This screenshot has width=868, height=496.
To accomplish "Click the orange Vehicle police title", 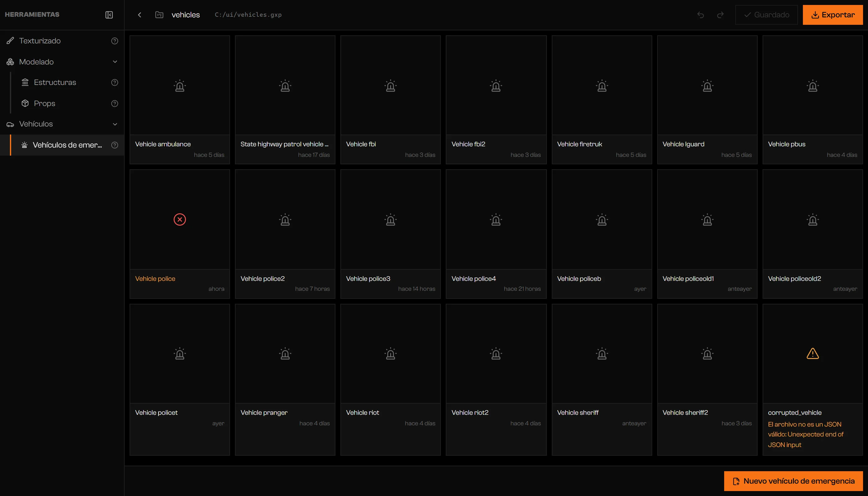I will coord(155,279).
